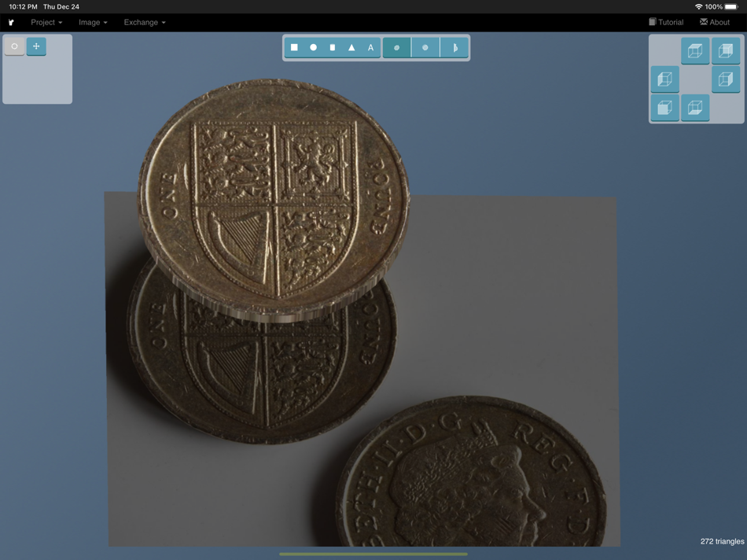Select the text 'A' tool
This screenshot has height=560, width=747.
(370, 47)
